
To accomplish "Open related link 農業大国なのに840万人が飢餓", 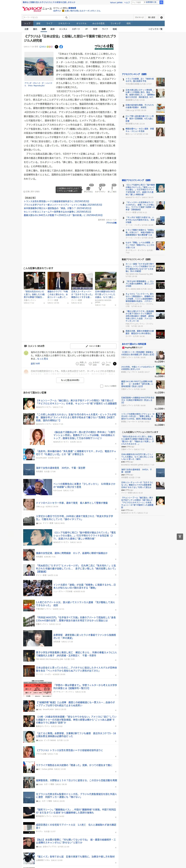I will (63, 215).
